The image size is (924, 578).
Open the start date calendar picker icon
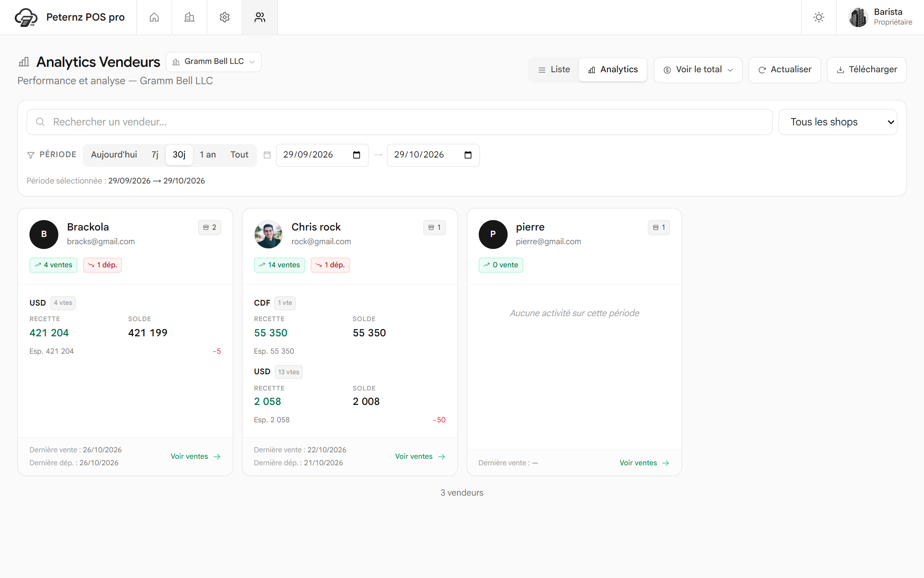(357, 155)
